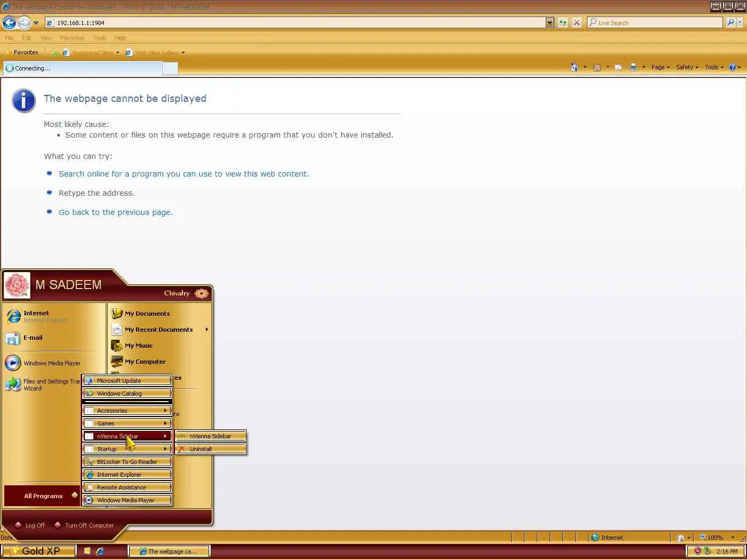Open the Safety dropdown menu
Screen dimensions: 747x560
(x=687, y=67)
